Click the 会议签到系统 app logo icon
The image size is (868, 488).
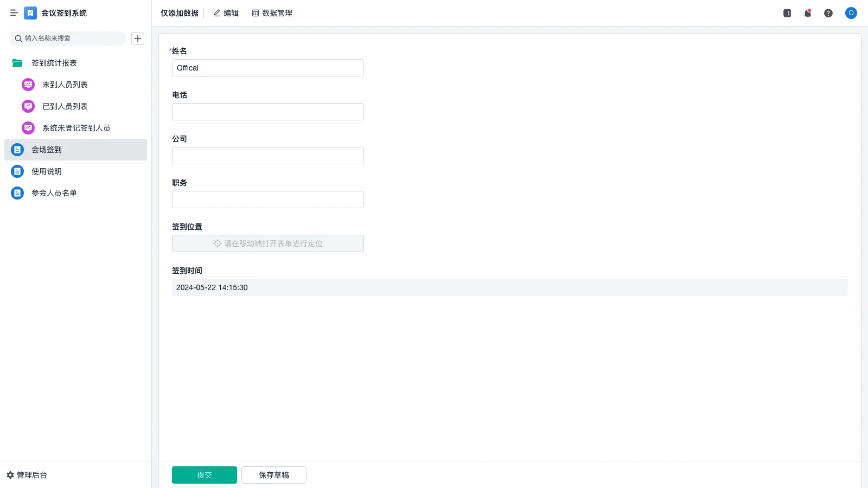tap(30, 13)
